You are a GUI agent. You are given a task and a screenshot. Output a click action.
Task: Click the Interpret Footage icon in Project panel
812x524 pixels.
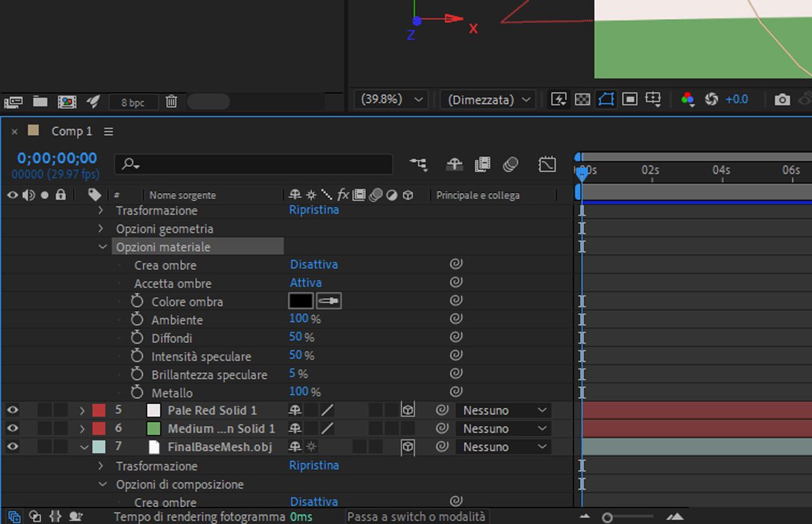pyautogui.click(x=14, y=102)
